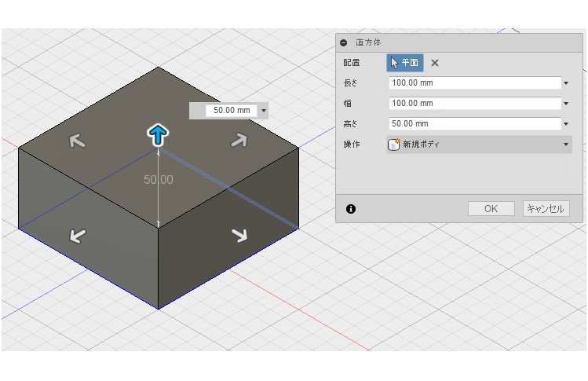The height and width of the screenshot is (381, 588).
Task: Click the upper-left pointing manipulator arrow on box top
Action: 77,141
